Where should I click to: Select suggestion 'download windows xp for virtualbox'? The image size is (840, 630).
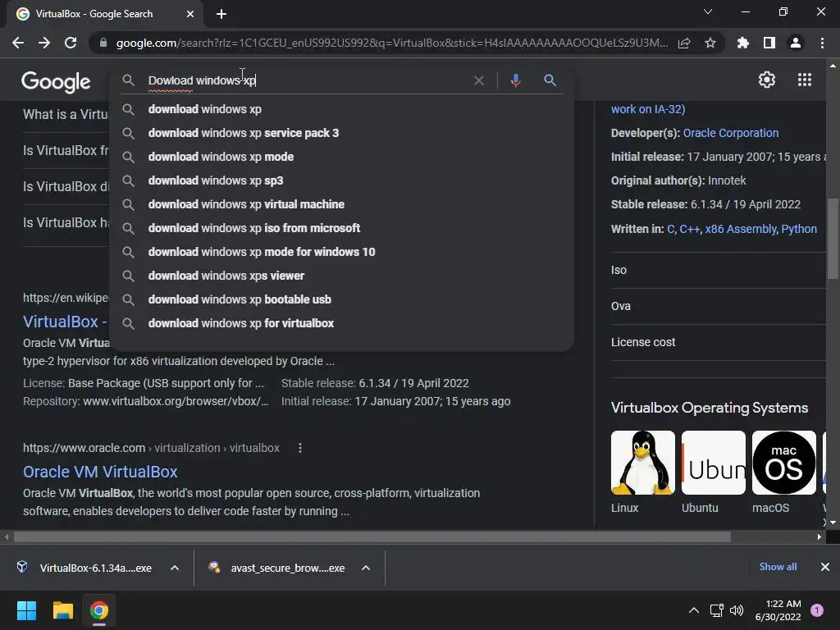[342, 323]
